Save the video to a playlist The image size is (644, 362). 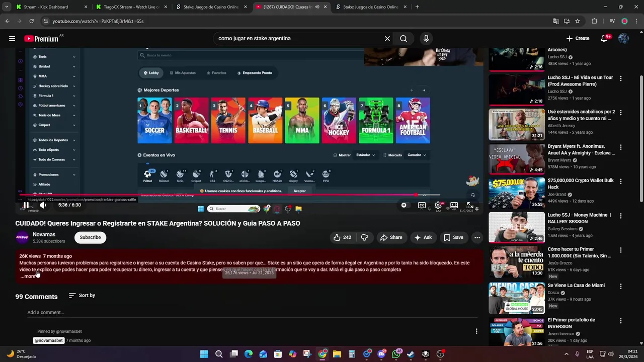click(453, 237)
